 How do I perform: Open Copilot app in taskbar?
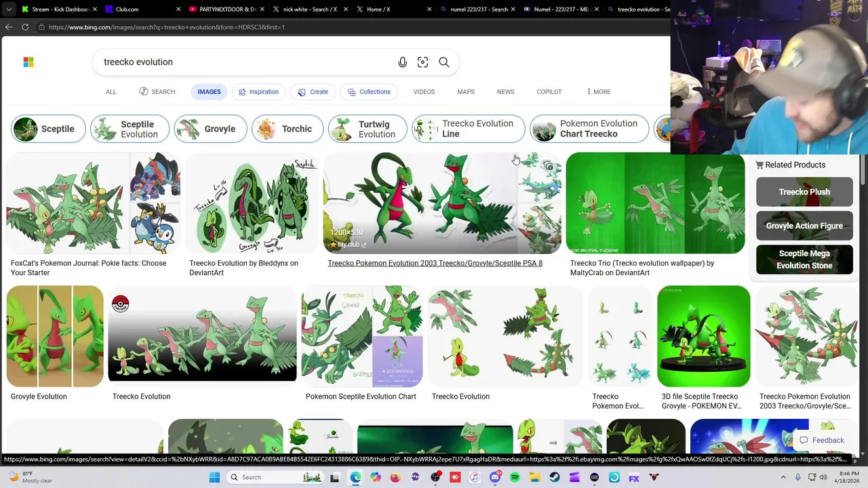point(375,478)
